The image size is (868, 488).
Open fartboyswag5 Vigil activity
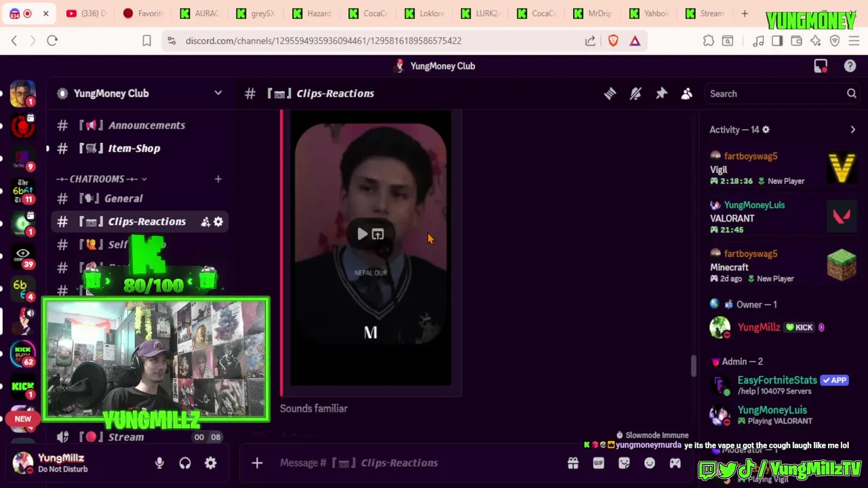782,168
